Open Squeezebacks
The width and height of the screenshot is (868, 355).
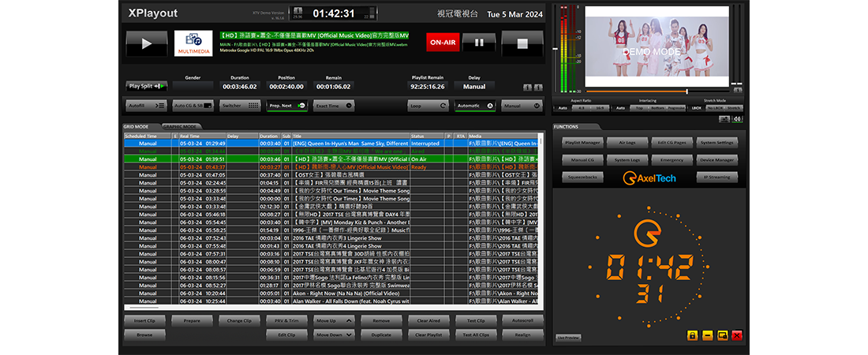coord(582,177)
